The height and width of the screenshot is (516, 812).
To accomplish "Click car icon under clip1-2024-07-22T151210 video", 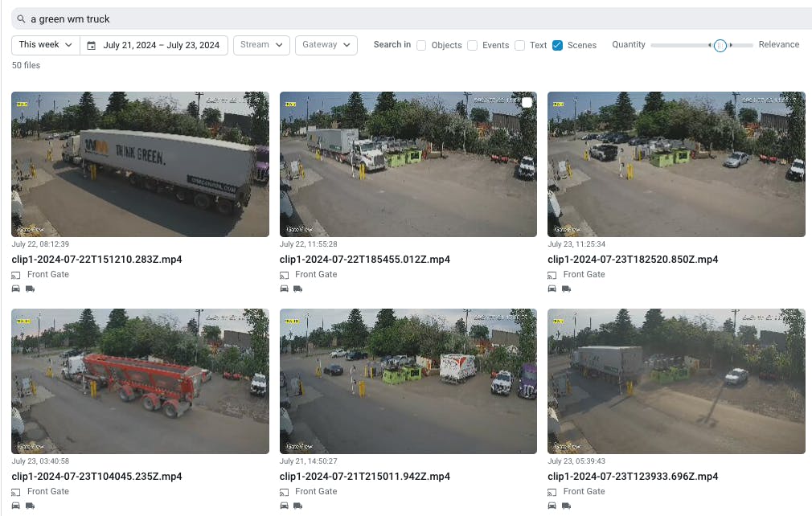I will click(x=16, y=289).
